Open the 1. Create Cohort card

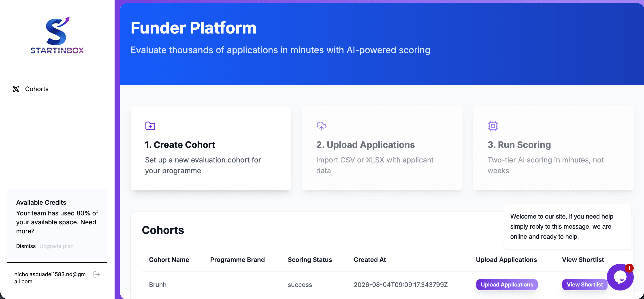pos(211,149)
